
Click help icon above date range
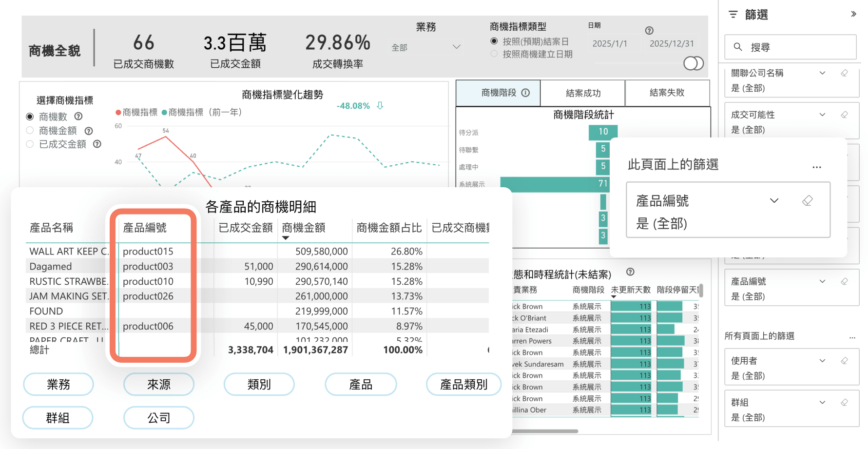click(x=649, y=30)
